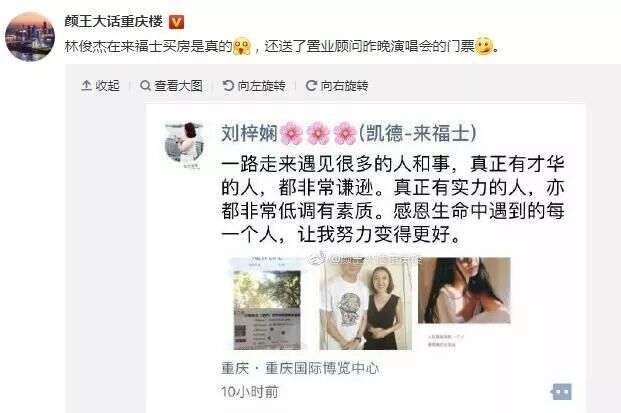This screenshot has width=621, height=413.
Task: Open magnifier icon for 查看大图
Action: tap(145, 85)
